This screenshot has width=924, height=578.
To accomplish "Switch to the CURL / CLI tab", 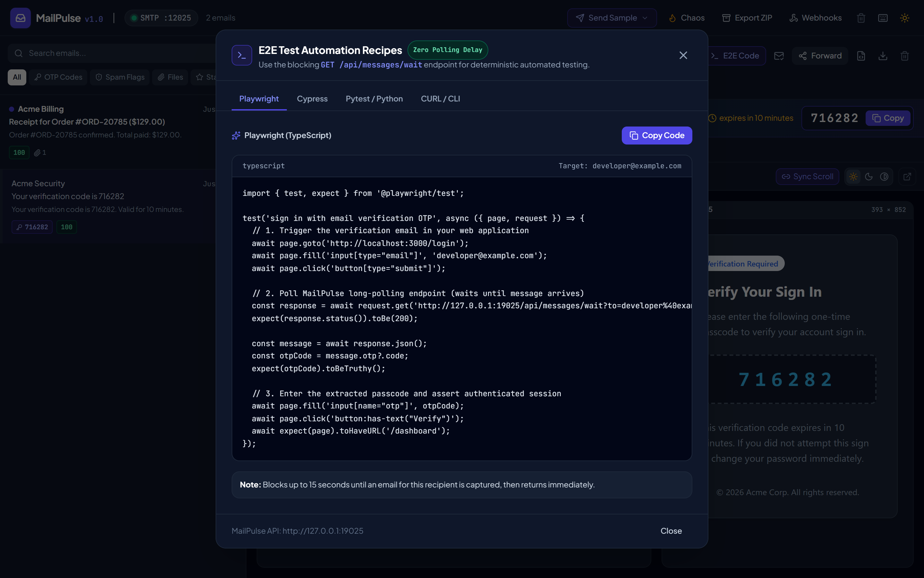I will pos(440,99).
